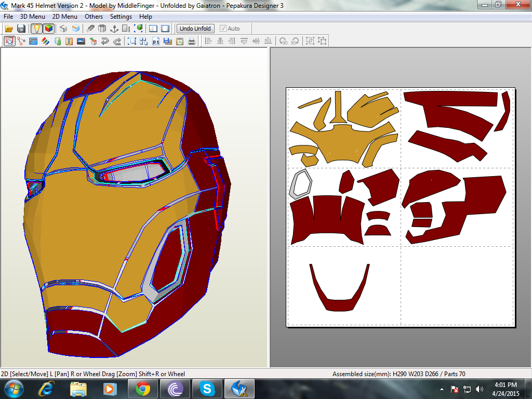The width and height of the screenshot is (532, 399).
Task: Open the Settings menu
Action: pyautogui.click(x=121, y=17)
